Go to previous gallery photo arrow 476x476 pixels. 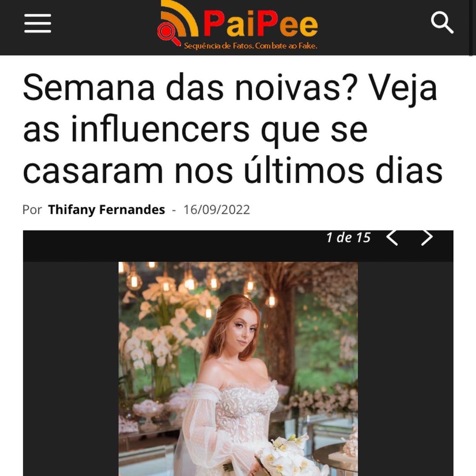392,238
